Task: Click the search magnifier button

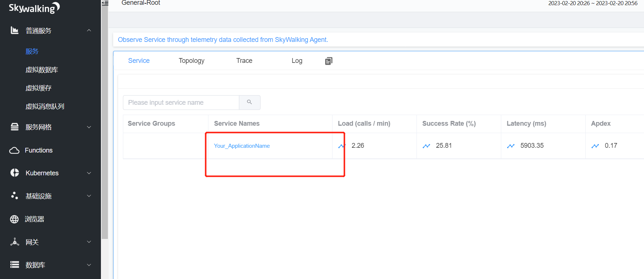Action: [x=250, y=102]
